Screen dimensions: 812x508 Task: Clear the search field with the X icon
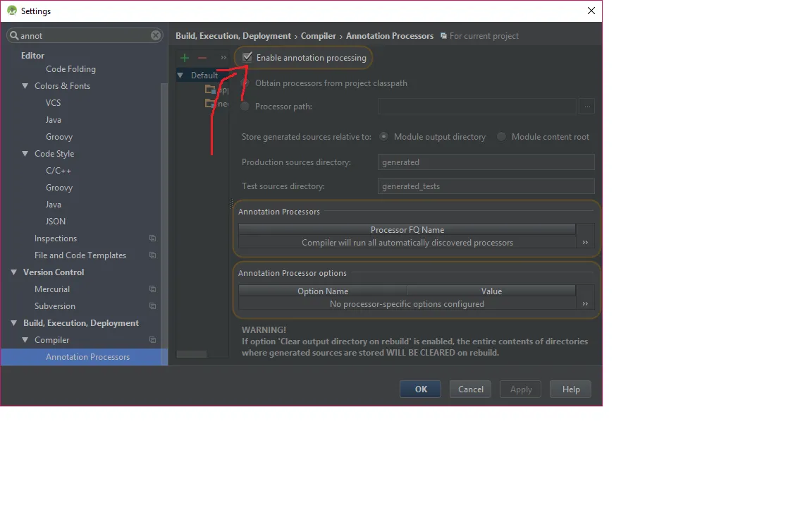(x=155, y=35)
